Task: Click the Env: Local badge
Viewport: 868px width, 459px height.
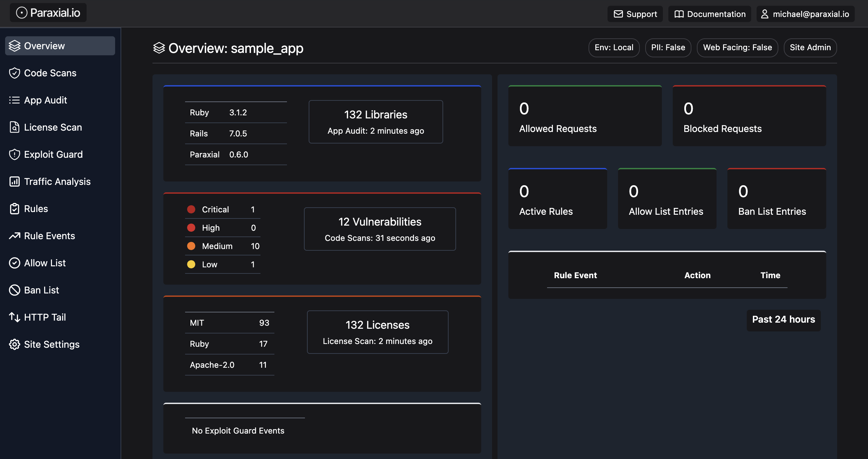Action: click(x=614, y=47)
